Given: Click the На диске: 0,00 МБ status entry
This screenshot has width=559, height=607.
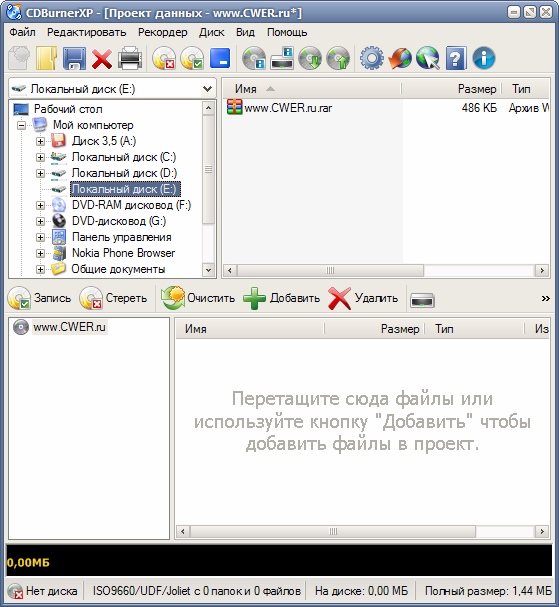Looking at the screenshot, I should (361, 591).
